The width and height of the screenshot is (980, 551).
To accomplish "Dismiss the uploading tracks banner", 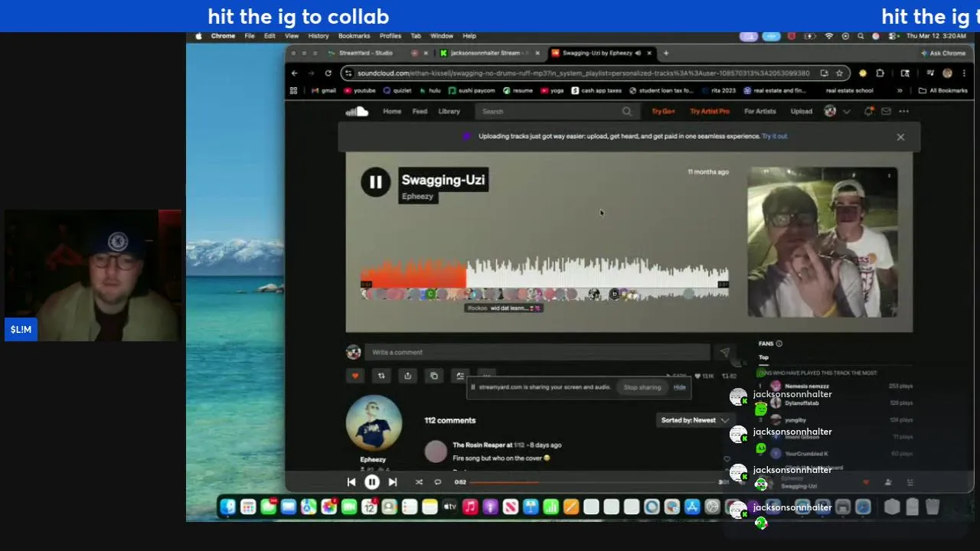I will (900, 137).
